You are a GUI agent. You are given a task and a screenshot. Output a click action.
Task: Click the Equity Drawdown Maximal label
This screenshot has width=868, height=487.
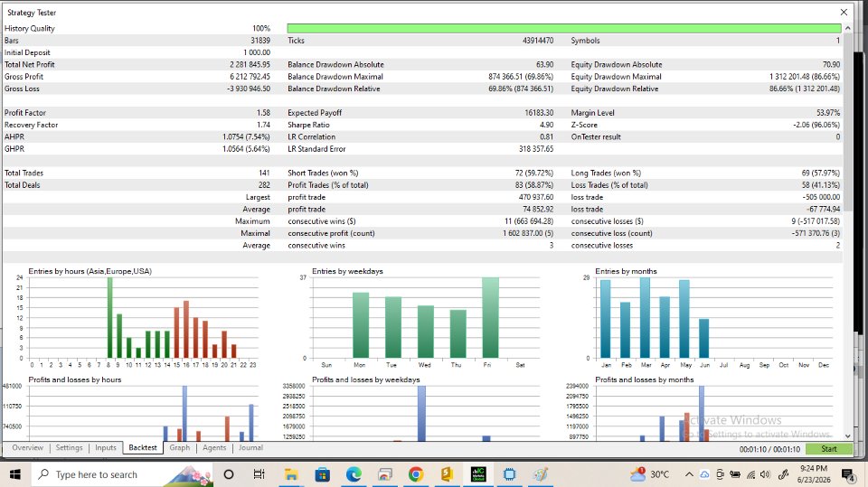point(616,77)
